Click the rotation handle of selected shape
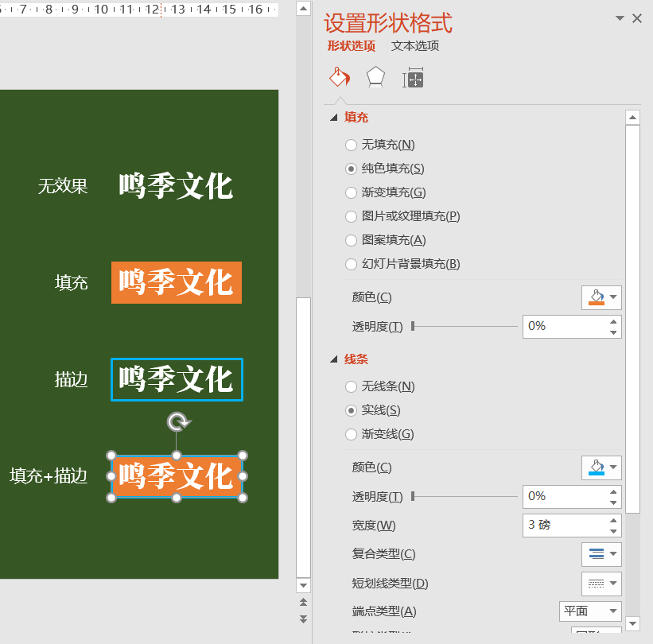This screenshot has width=653, height=644. tap(179, 421)
